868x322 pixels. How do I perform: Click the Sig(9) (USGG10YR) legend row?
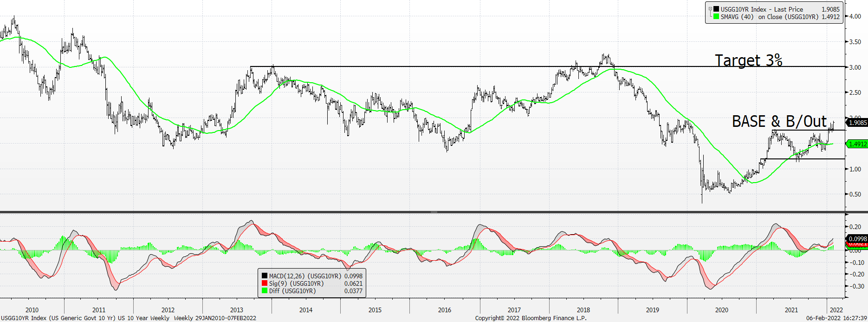(312, 283)
